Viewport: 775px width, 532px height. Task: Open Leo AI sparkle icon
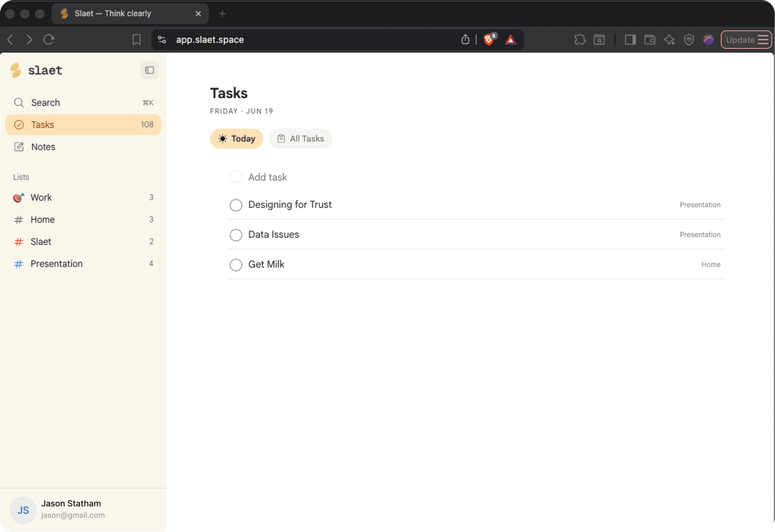click(x=669, y=40)
